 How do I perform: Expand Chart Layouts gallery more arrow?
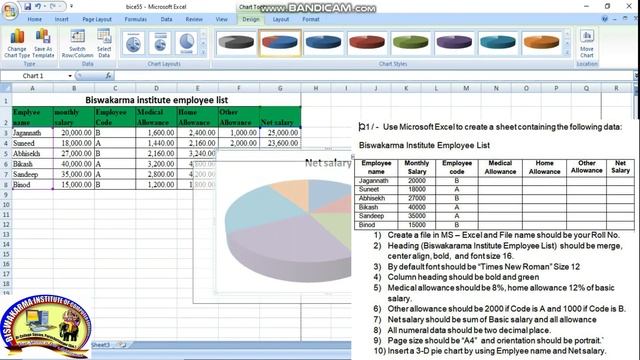(203, 53)
